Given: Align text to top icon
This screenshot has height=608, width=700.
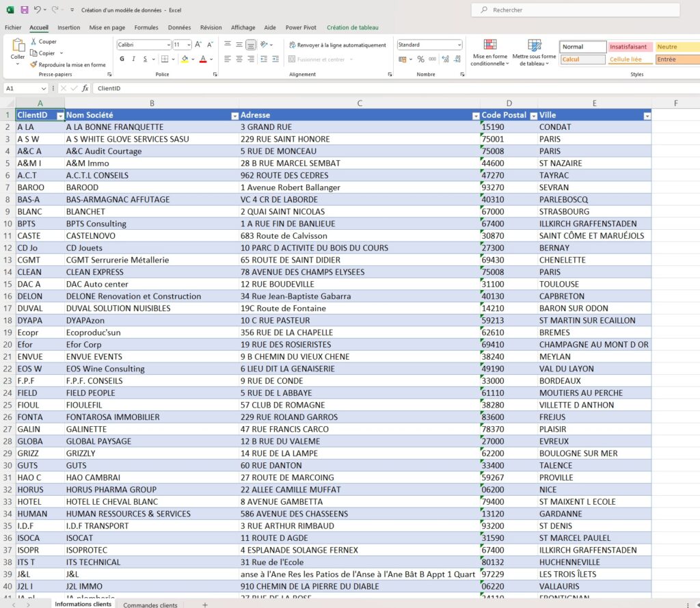Looking at the screenshot, I should click(228, 44).
